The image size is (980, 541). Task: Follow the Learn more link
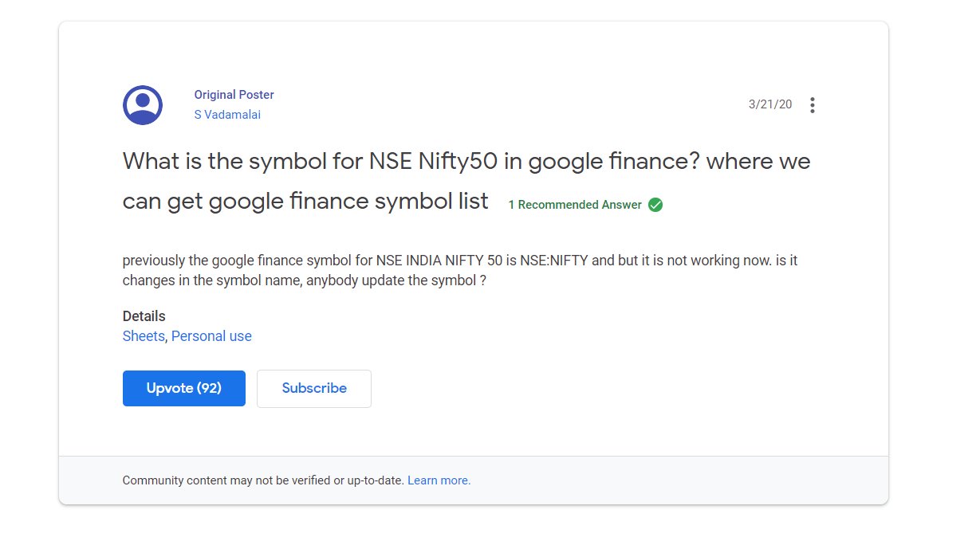439,480
